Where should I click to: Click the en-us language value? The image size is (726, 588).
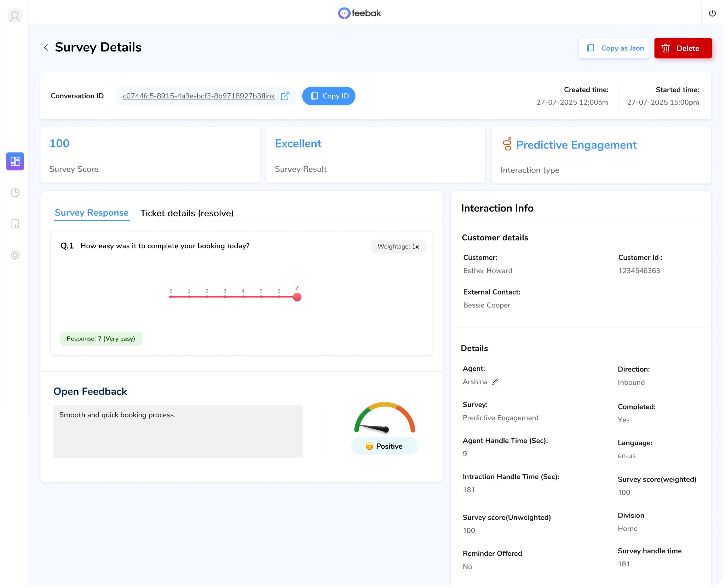(x=627, y=456)
